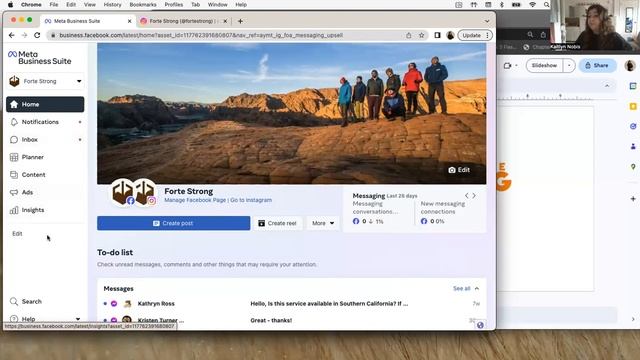Screen dimensions: 640x360
Task: Open the History menu
Action: pos(112,4)
